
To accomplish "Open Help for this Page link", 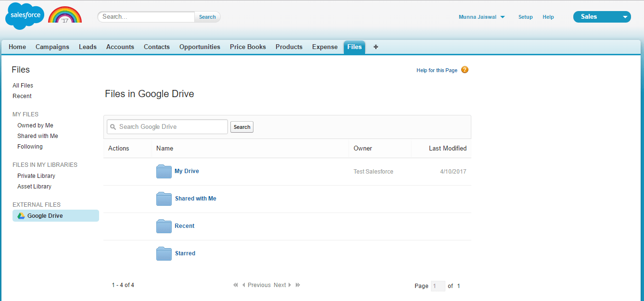I will click(437, 70).
